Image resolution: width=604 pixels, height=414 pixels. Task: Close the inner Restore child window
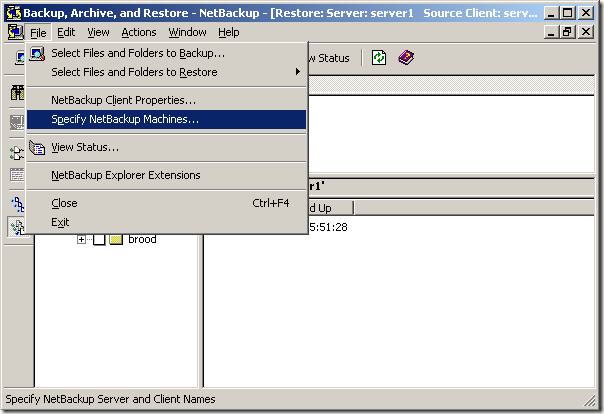click(x=586, y=32)
